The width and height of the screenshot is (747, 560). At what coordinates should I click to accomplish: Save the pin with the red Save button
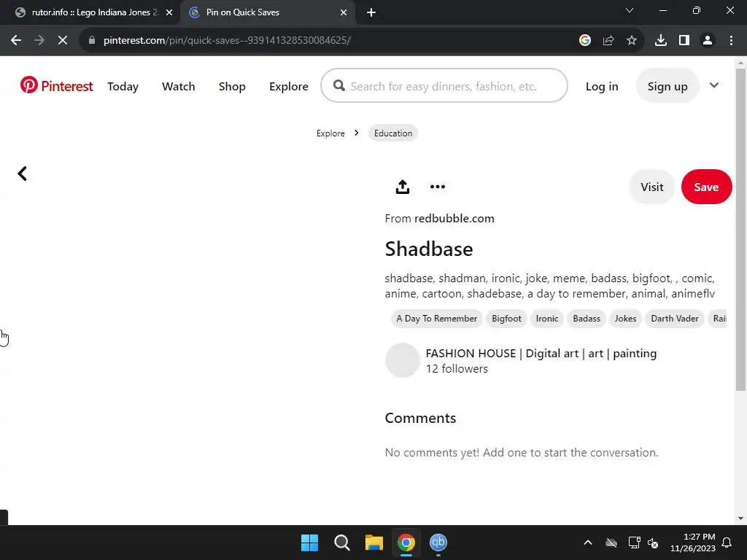tap(706, 187)
